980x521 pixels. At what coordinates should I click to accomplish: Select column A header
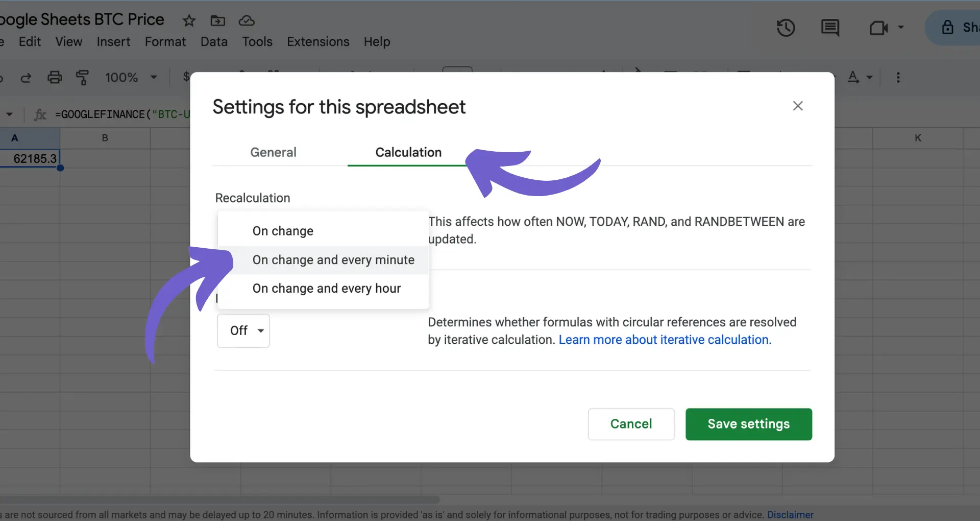[30, 138]
